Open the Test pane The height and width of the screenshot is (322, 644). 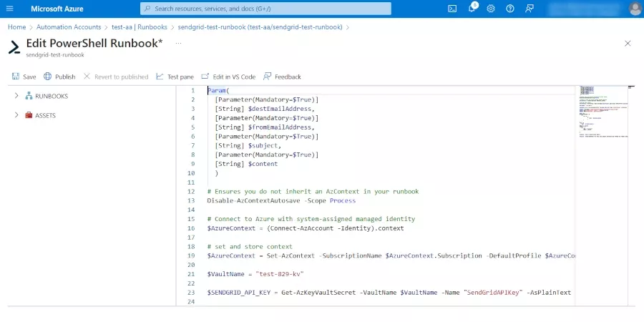(175, 77)
